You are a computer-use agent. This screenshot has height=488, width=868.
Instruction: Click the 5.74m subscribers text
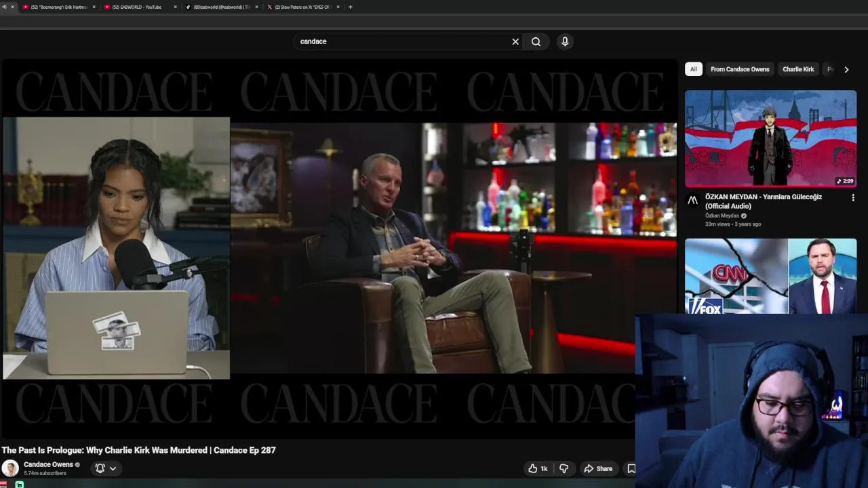[45, 473]
